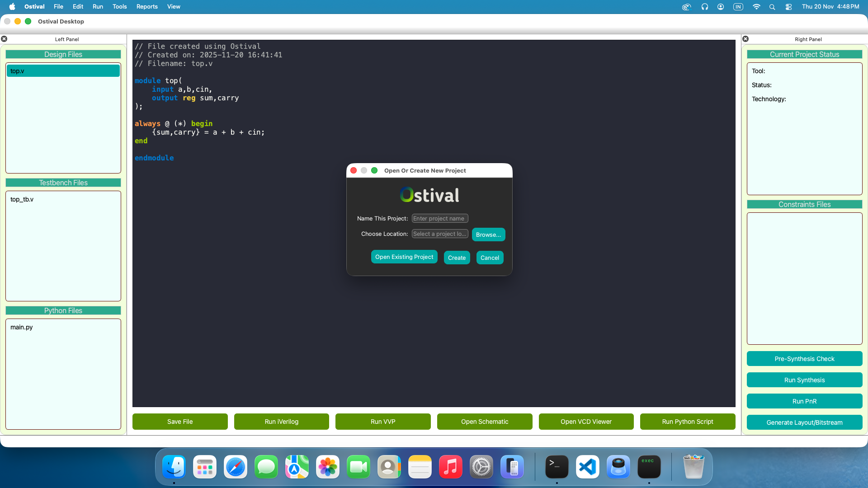This screenshot has width=868, height=488.
Task: Cancel the Open Or Create New Project dialog
Action: [x=490, y=258]
